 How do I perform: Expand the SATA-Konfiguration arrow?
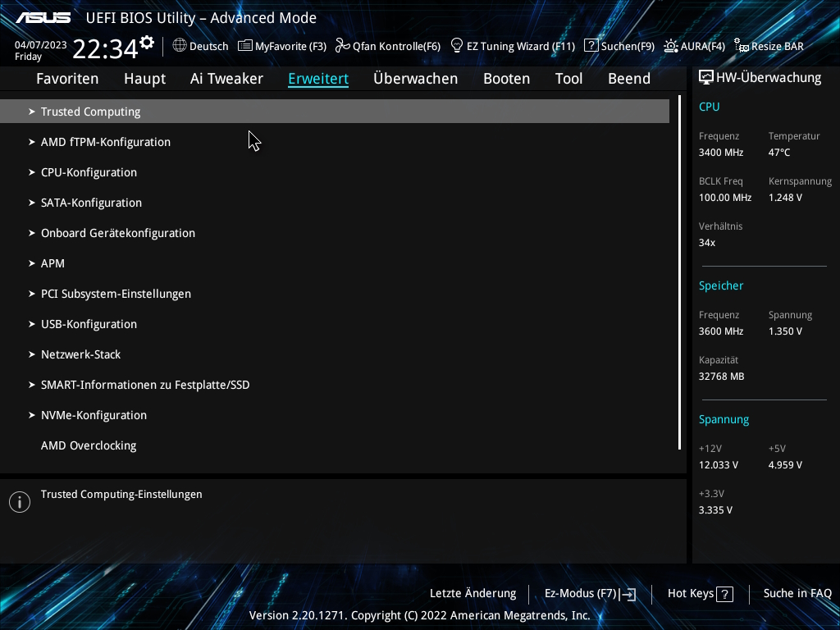pos(32,203)
